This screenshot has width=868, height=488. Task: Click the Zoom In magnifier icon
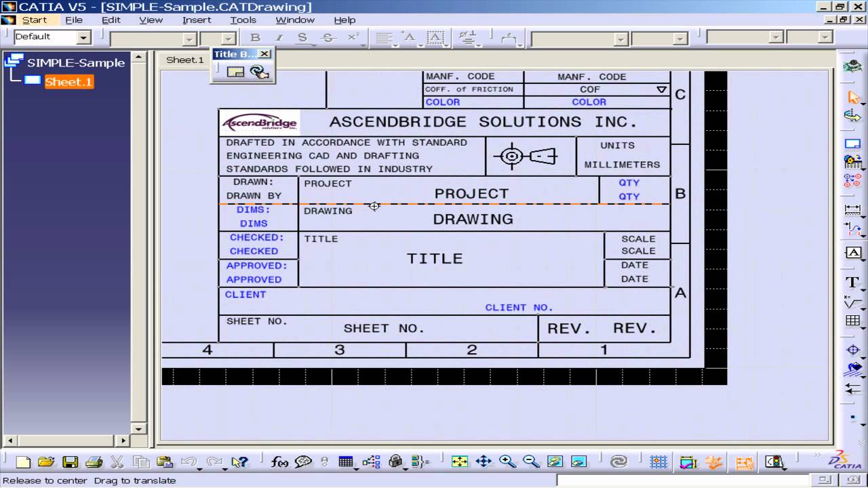pyautogui.click(x=507, y=462)
